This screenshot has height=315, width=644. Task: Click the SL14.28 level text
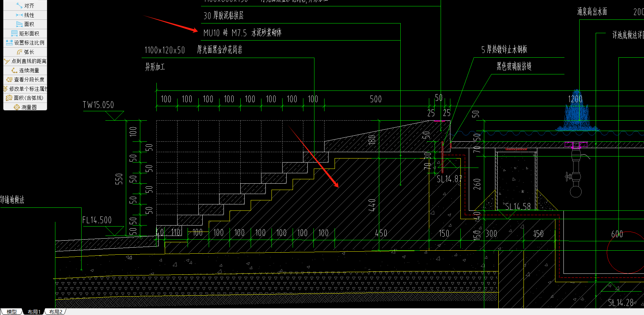click(x=621, y=303)
